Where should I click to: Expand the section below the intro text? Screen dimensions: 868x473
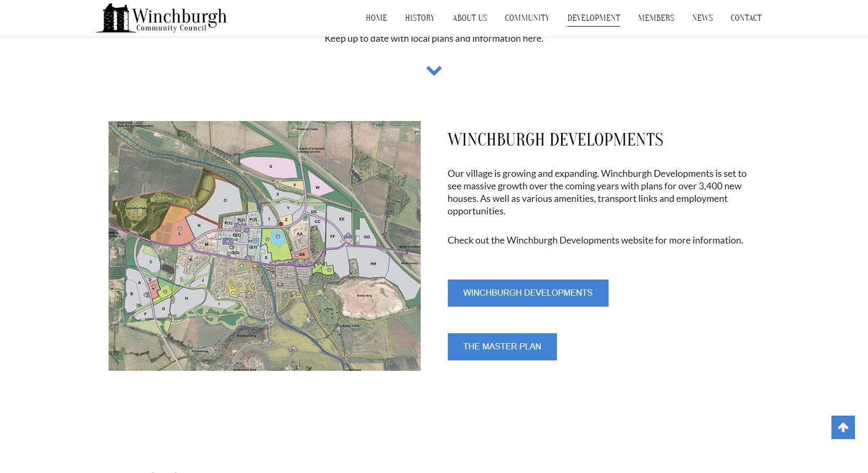[x=434, y=71]
